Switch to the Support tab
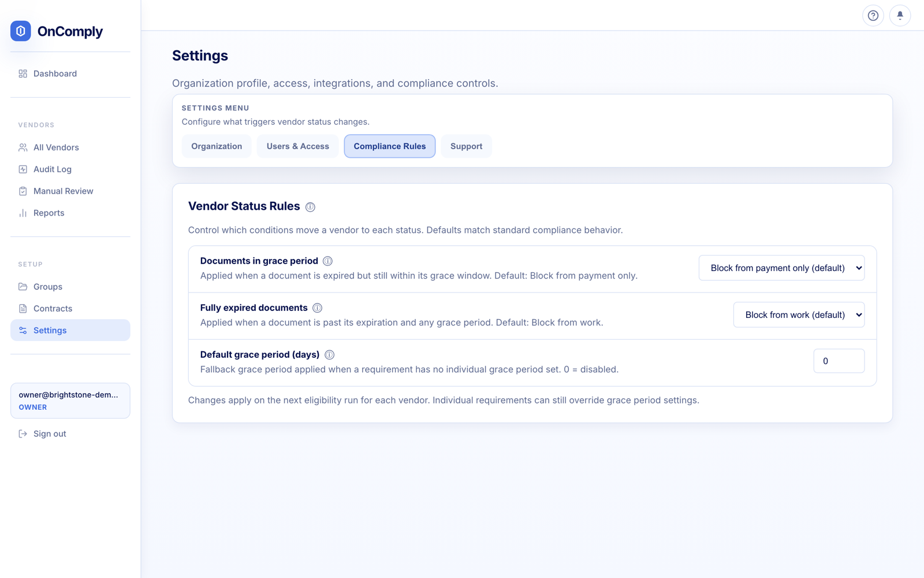Viewport: 924px width, 578px height. point(466,146)
